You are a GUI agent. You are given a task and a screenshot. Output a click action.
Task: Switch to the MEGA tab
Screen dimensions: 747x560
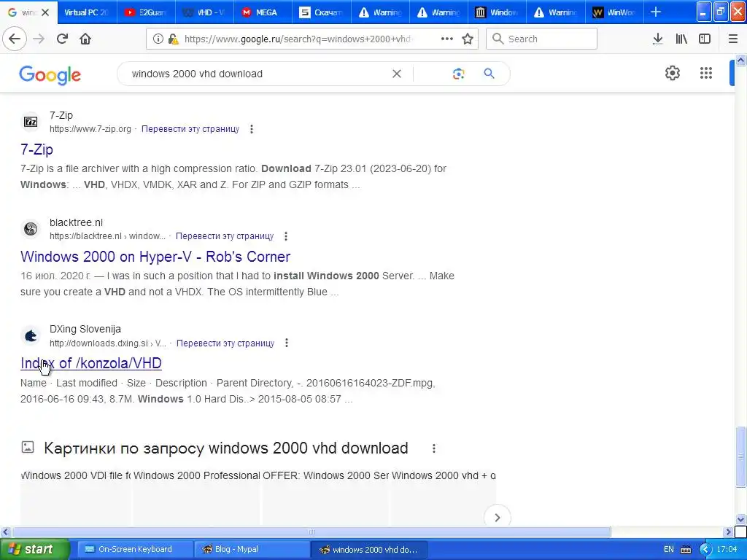pos(263,12)
